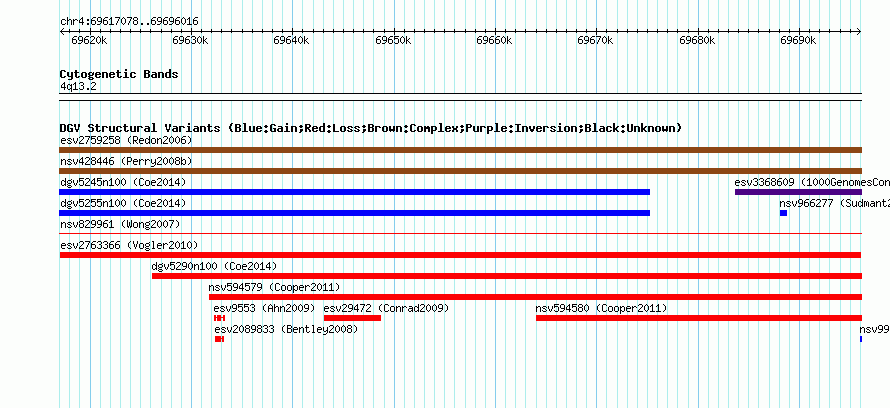This screenshot has width=890, height=408.
Task: Open the nsv829961 (Wong2007) label
Action: pos(120,224)
